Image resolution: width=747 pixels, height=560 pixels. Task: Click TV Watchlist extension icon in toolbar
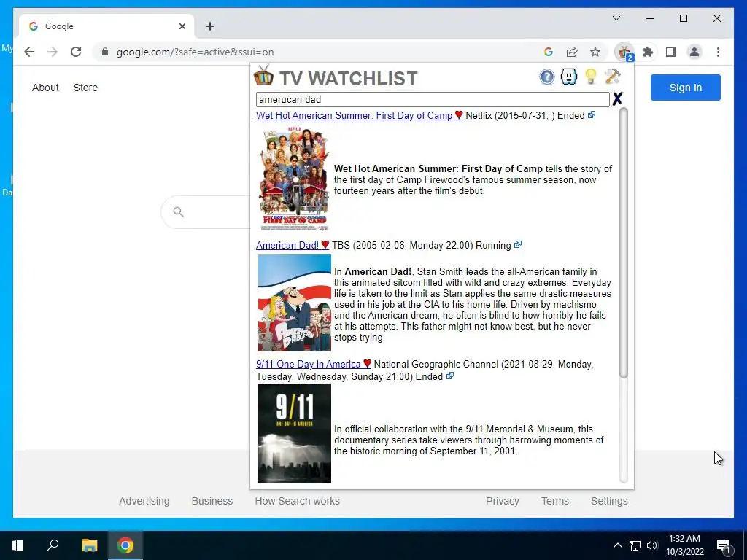pyautogui.click(x=624, y=52)
